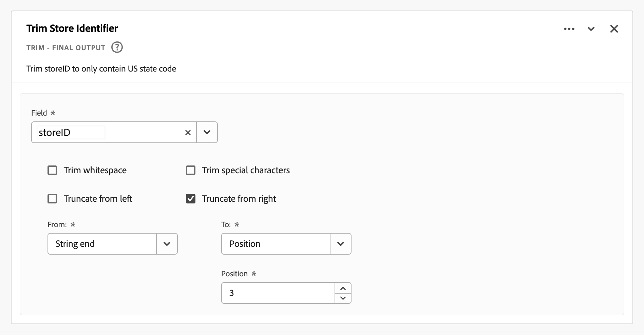Enable the Trim whitespace checkbox
This screenshot has height=335, width=644.
coord(52,170)
